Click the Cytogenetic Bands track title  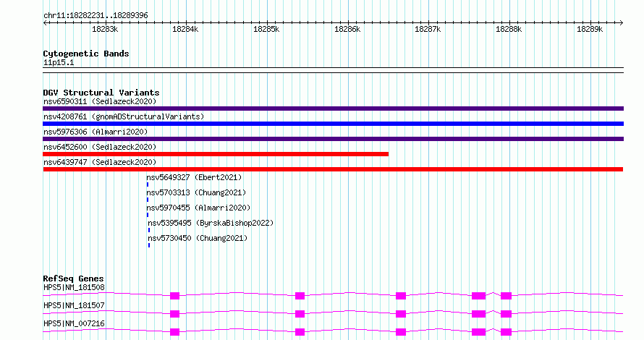pos(86,54)
